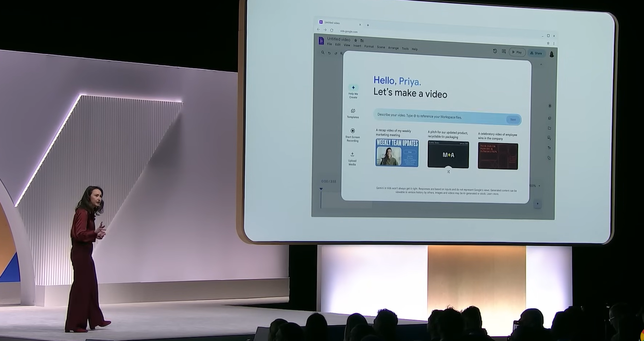Open a new browser tab
Screen dimensions: 644x341
[368, 24]
